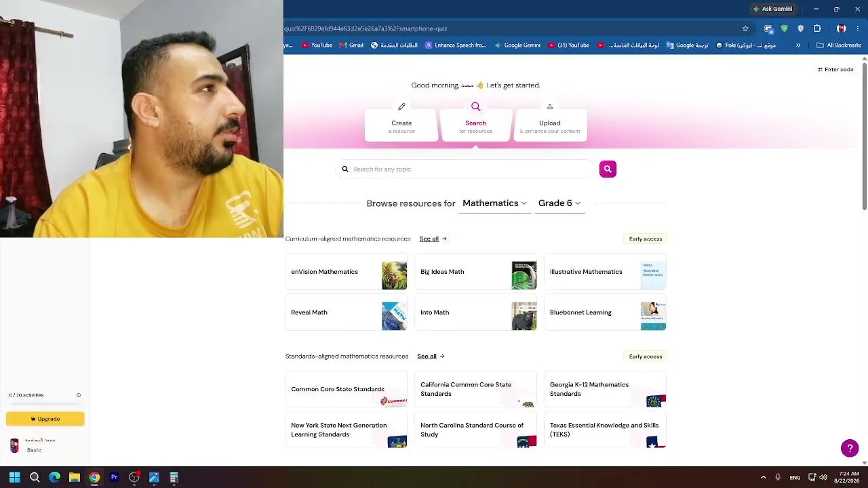
Task: Click the Ask Gemini button
Action: 772,9
